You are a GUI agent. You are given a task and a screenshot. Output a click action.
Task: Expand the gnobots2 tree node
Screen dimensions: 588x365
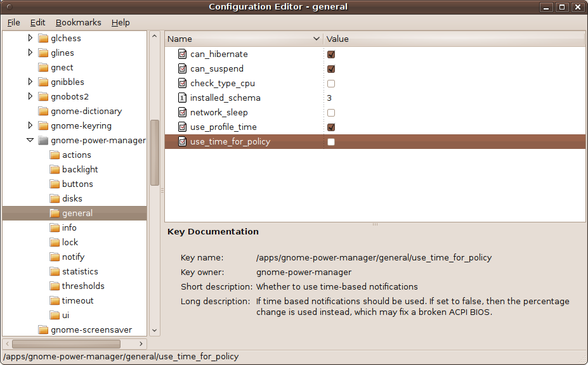30,96
